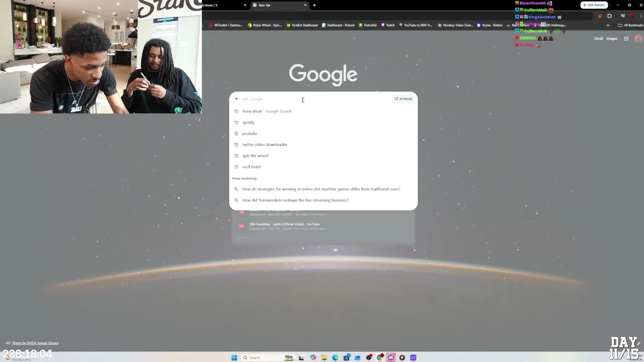Viewport: 644px width, 362px height.
Task: Open Task View on the taskbar
Action: (x=301, y=357)
